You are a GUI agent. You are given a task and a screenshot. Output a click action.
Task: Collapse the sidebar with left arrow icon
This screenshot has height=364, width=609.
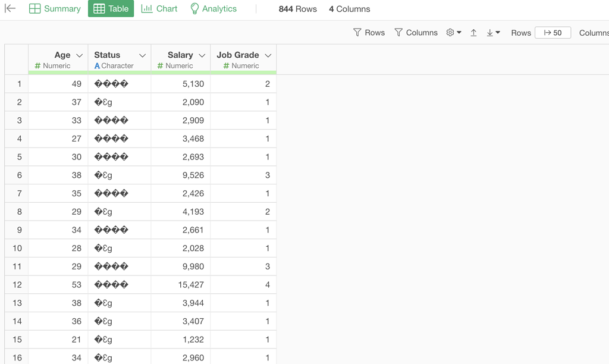coord(9,8)
